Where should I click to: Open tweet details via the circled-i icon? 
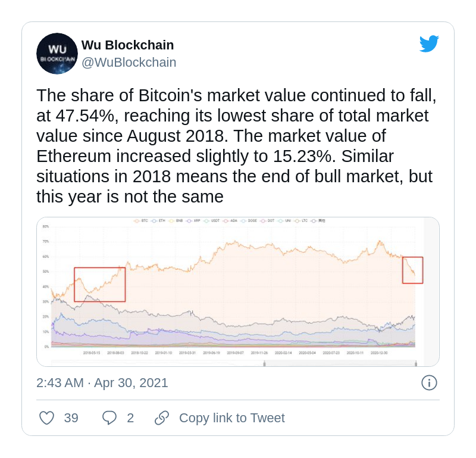[430, 383]
